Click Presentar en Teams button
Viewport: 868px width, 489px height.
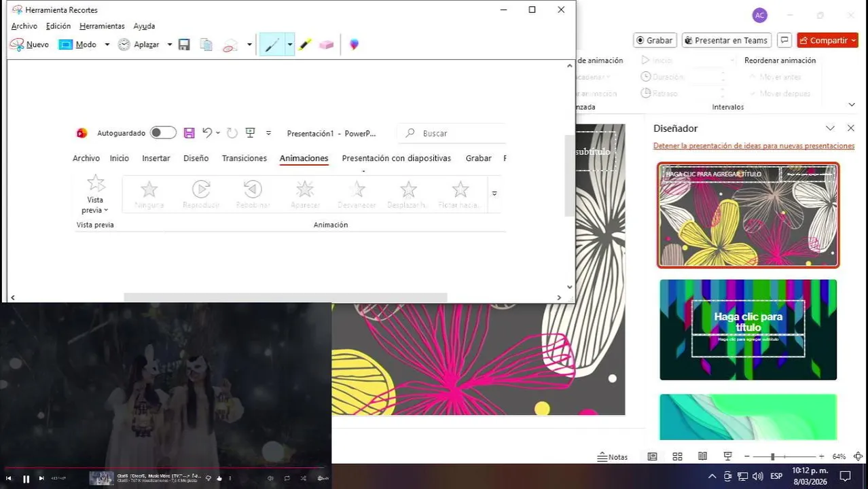click(727, 40)
